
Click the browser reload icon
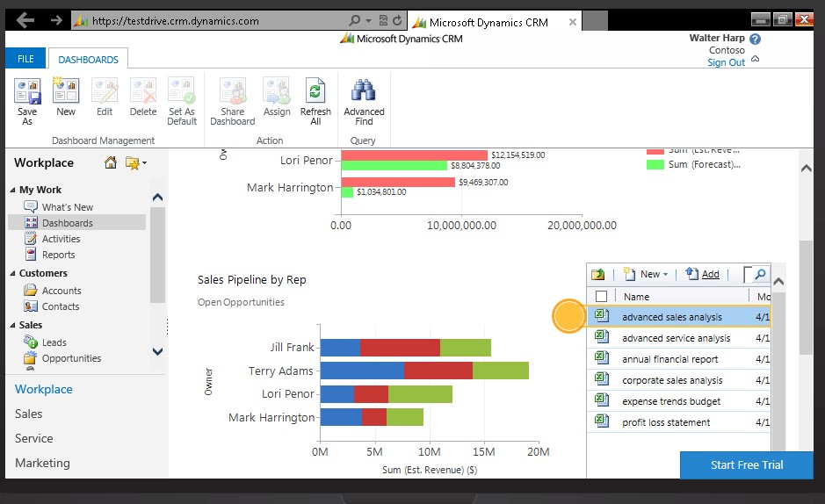point(397,20)
